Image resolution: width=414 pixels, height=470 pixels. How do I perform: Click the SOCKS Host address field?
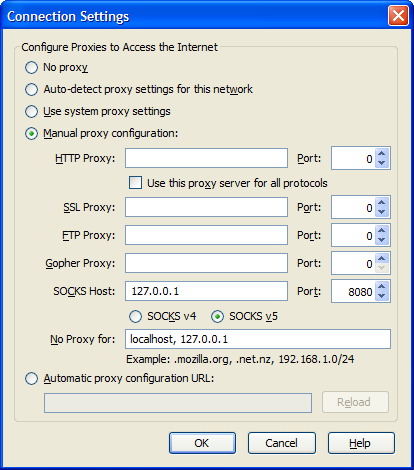(206, 291)
